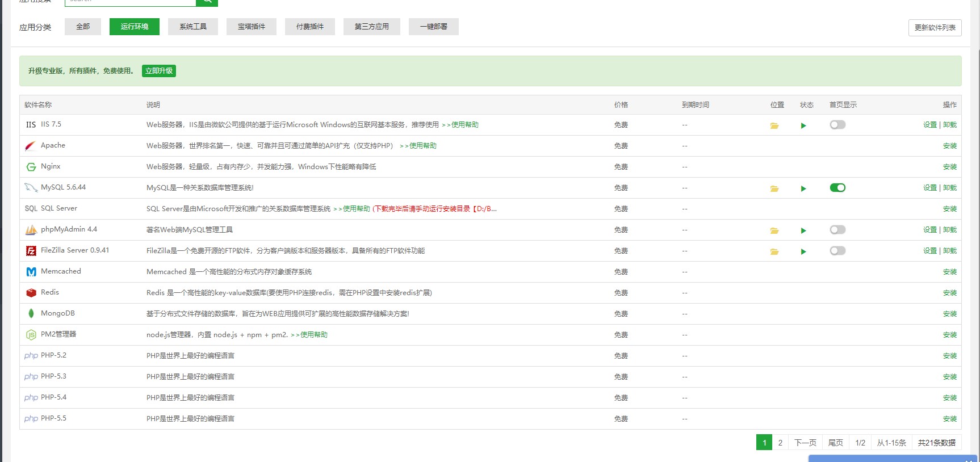Screen dimensions: 980x462
Task: Click 安装 for Memcached
Action: click(950, 272)
